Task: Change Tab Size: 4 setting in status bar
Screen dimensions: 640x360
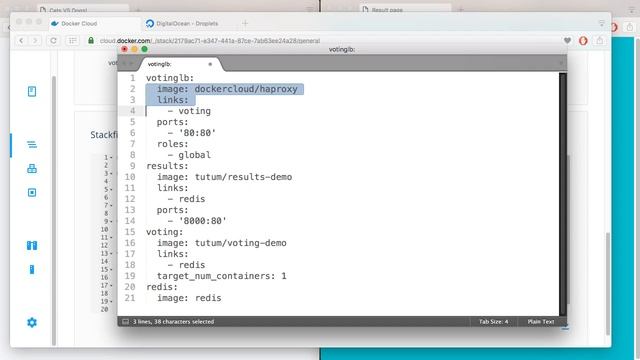Action: pyautogui.click(x=493, y=322)
